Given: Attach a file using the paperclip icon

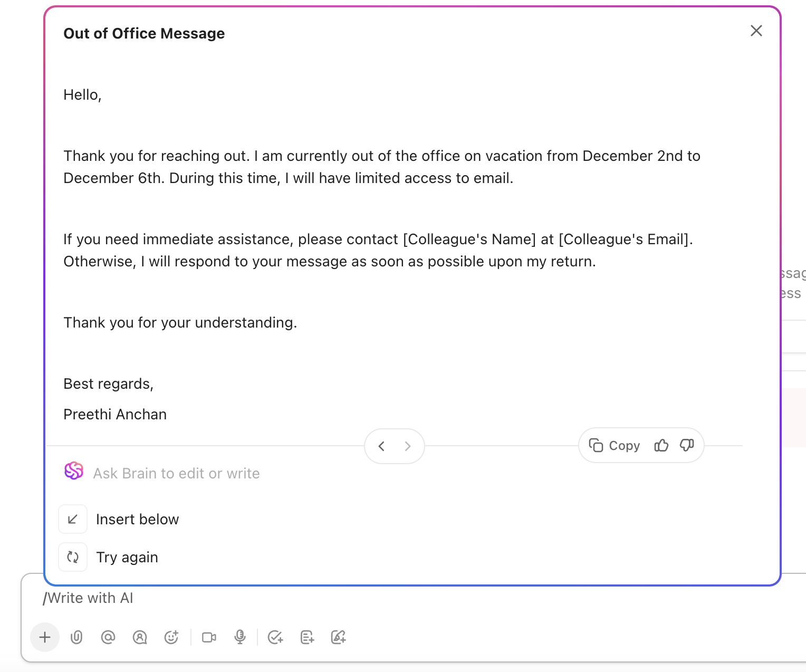Looking at the screenshot, I should (76, 637).
